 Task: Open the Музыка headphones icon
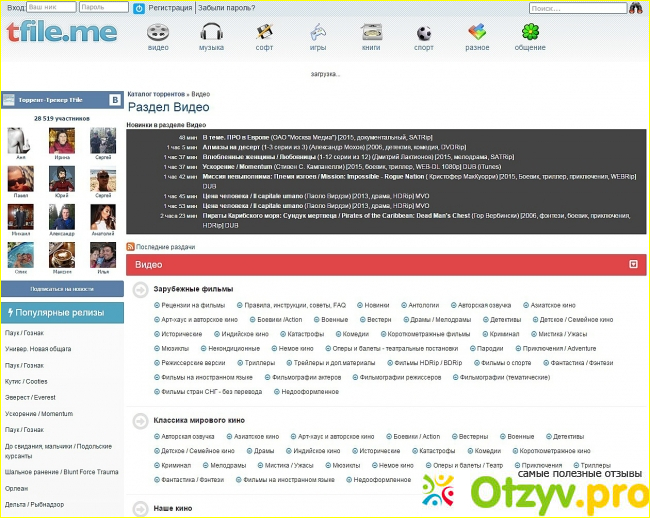coord(211,32)
